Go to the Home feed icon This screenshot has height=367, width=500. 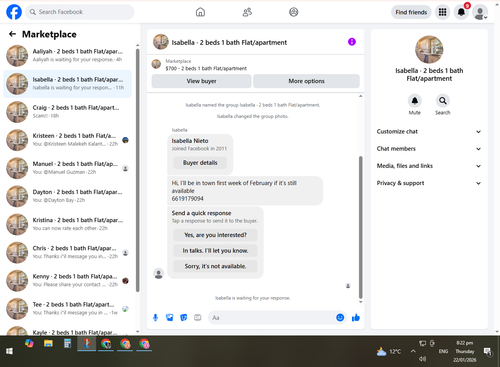200,12
